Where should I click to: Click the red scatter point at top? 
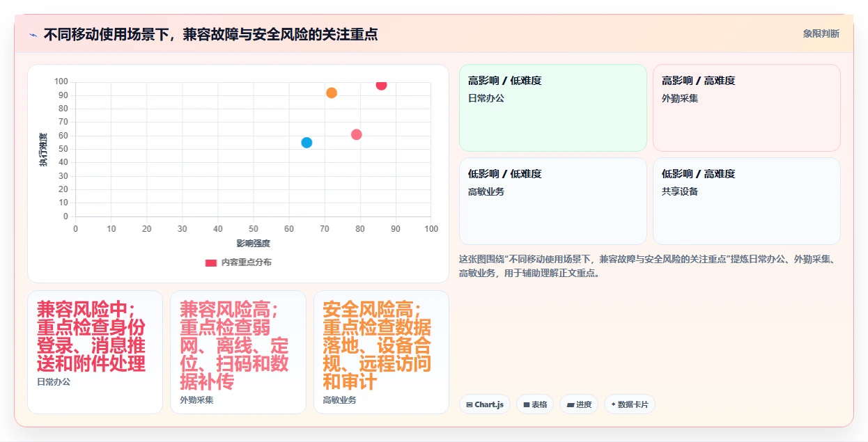click(x=381, y=85)
